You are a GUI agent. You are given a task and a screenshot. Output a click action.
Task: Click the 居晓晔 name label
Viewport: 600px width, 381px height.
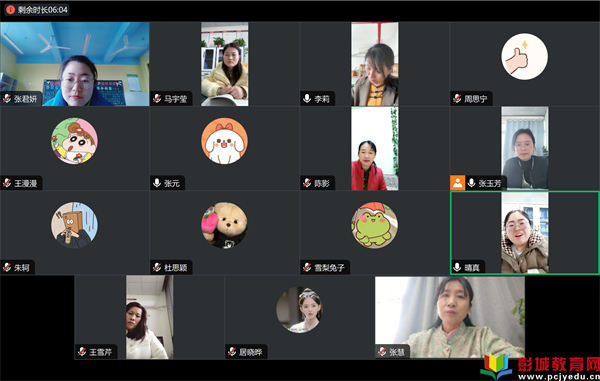pyautogui.click(x=251, y=352)
